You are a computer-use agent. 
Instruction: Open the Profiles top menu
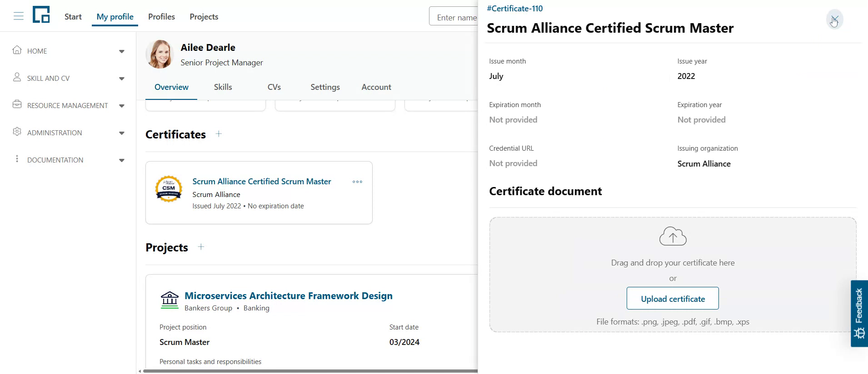tap(161, 17)
